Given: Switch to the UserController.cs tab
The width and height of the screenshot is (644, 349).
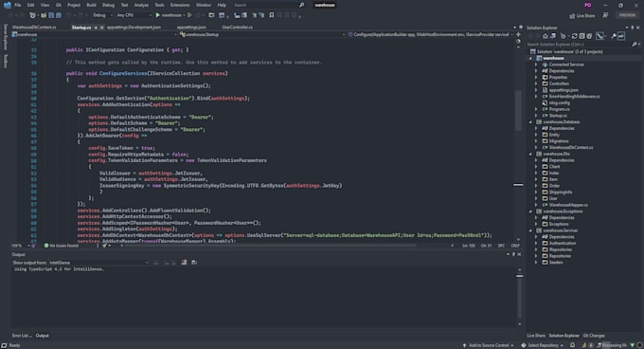Looking at the screenshot, I should click(x=238, y=28).
